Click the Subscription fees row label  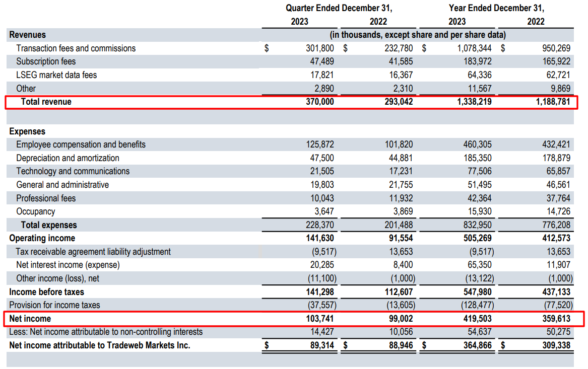(46, 61)
